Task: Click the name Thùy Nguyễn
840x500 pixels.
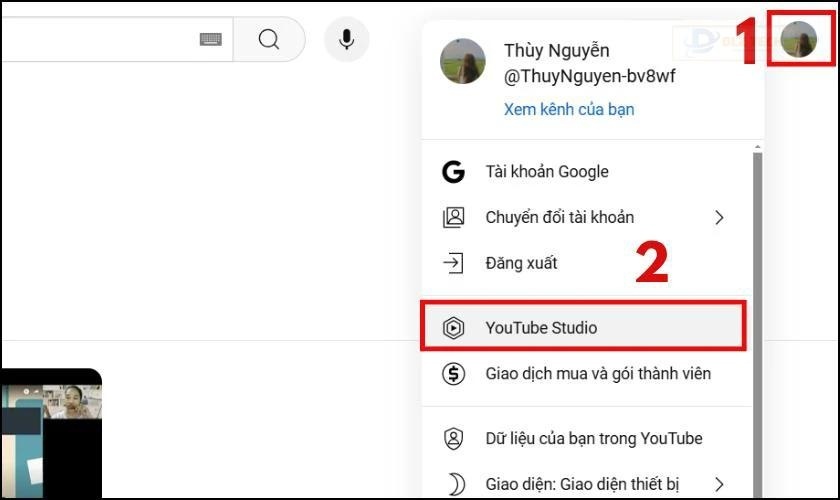Action: click(x=557, y=50)
